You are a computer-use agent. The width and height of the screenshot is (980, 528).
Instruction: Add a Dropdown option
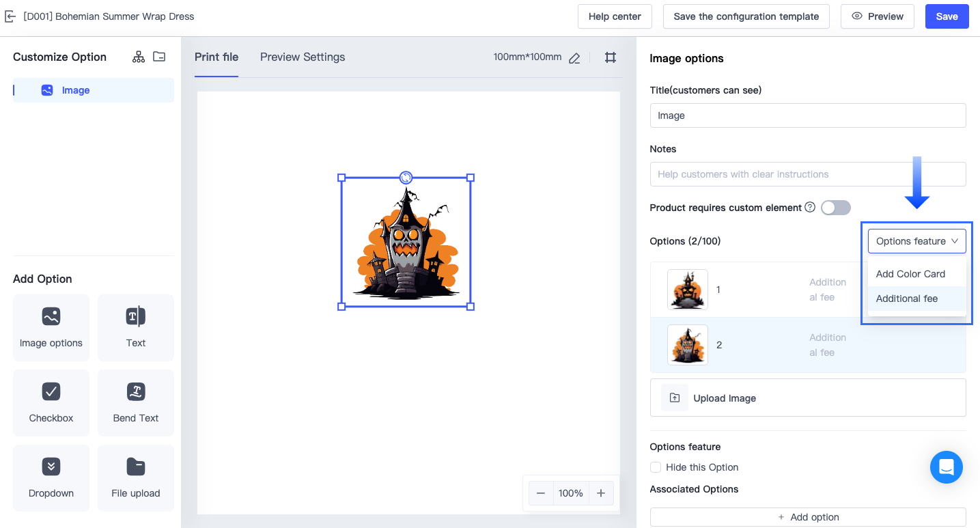(x=51, y=478)
